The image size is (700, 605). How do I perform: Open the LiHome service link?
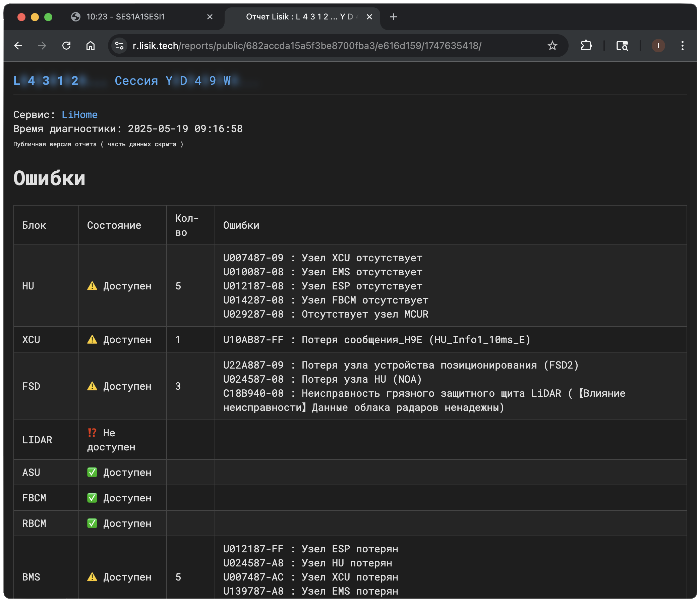coord(80,115)
